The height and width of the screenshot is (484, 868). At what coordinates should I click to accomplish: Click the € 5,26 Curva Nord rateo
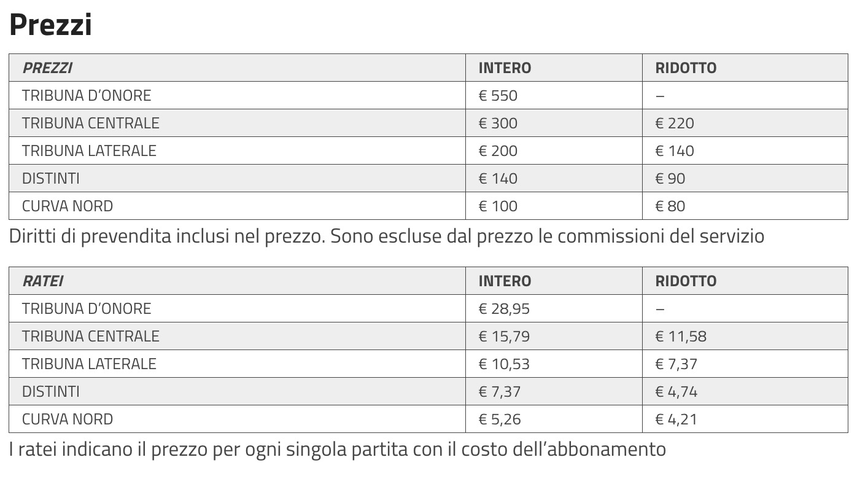click(x=500, y=419)
